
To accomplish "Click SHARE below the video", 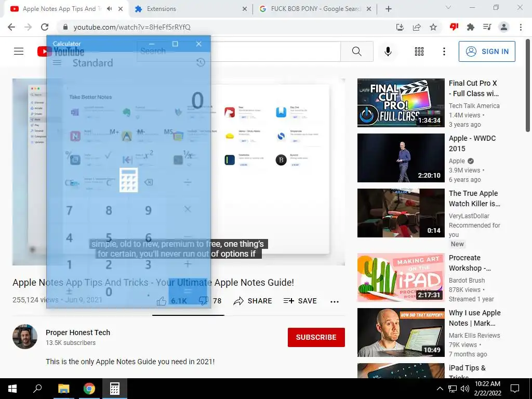I will tap(253, 301).
